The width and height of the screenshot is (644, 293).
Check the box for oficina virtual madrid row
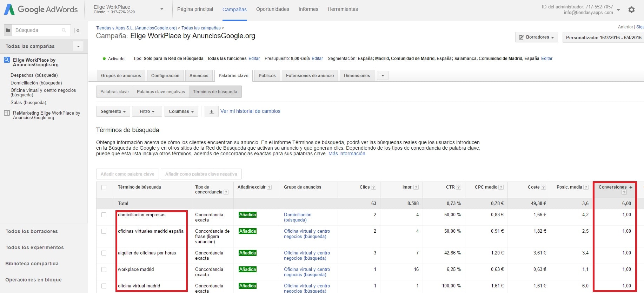point(104,286)
